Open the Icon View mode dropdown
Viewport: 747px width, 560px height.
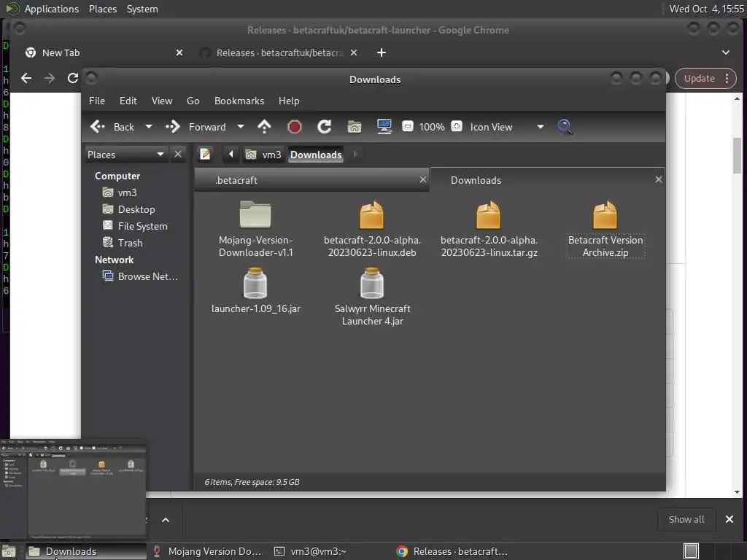tap(507, 127)
